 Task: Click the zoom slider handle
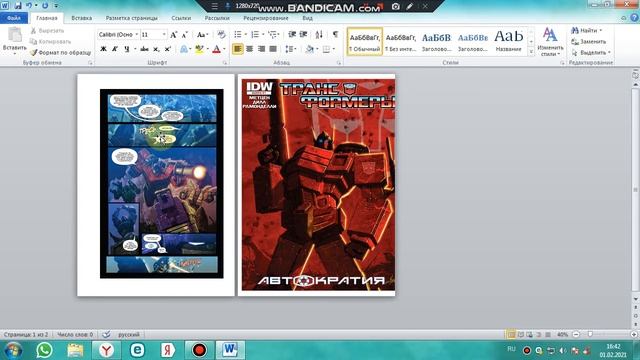point(590,335)
